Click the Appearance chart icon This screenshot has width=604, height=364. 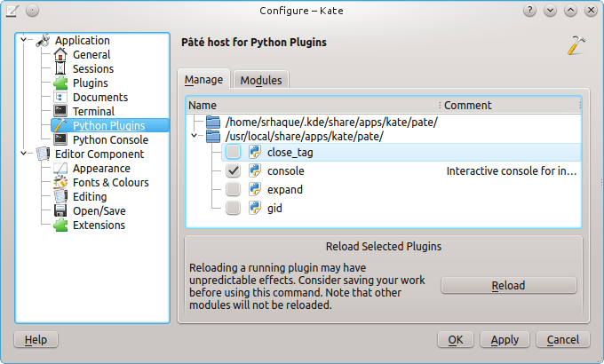pos(60,169)
